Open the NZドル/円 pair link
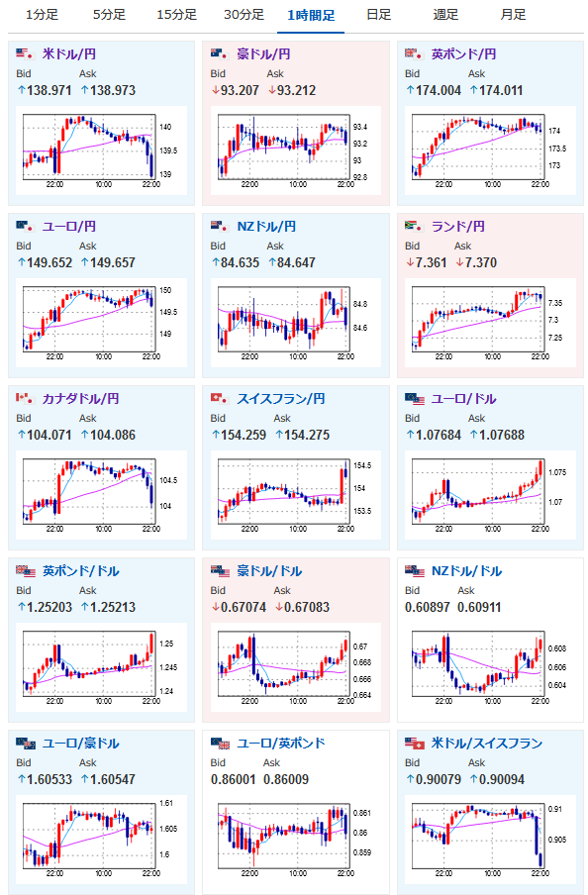Image resolution: width=588 pixels, height=895 pixels. [x=266, y=227]
